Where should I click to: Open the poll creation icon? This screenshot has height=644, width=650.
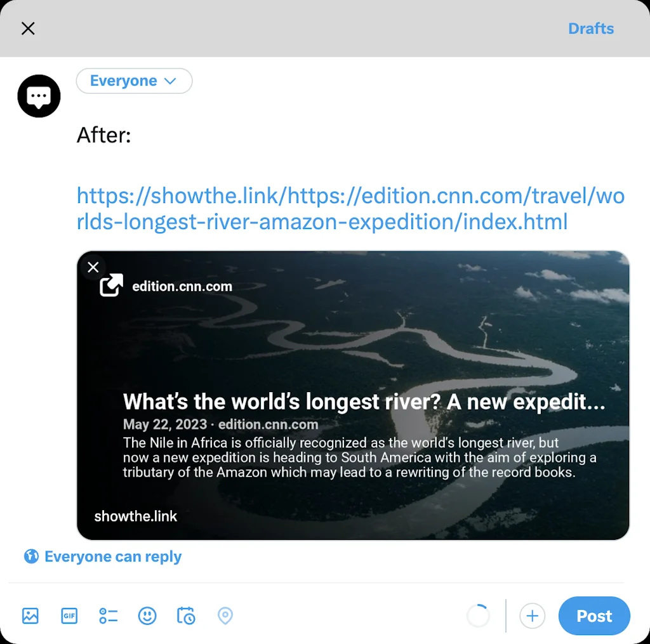(108, 615)
